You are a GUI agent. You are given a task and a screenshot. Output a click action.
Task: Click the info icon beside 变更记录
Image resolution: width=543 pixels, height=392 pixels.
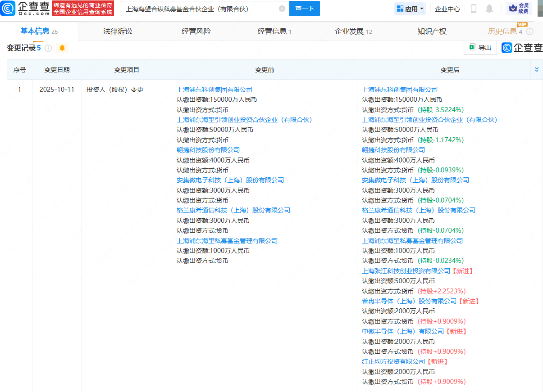point(48,48)
